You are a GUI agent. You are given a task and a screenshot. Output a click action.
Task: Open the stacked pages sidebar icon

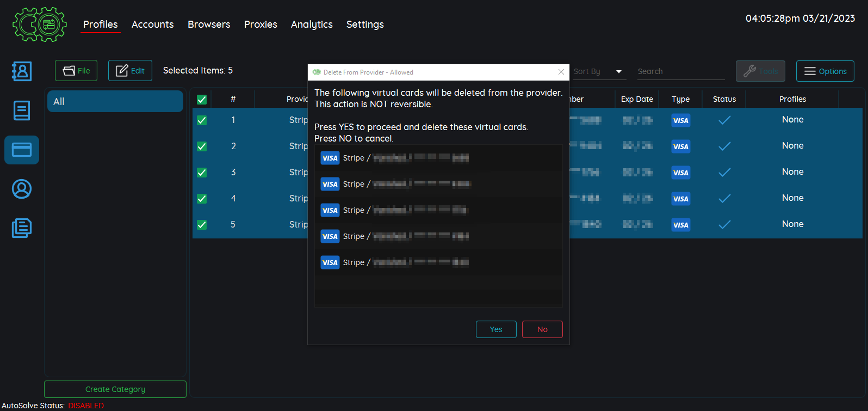tap(22, 228)
